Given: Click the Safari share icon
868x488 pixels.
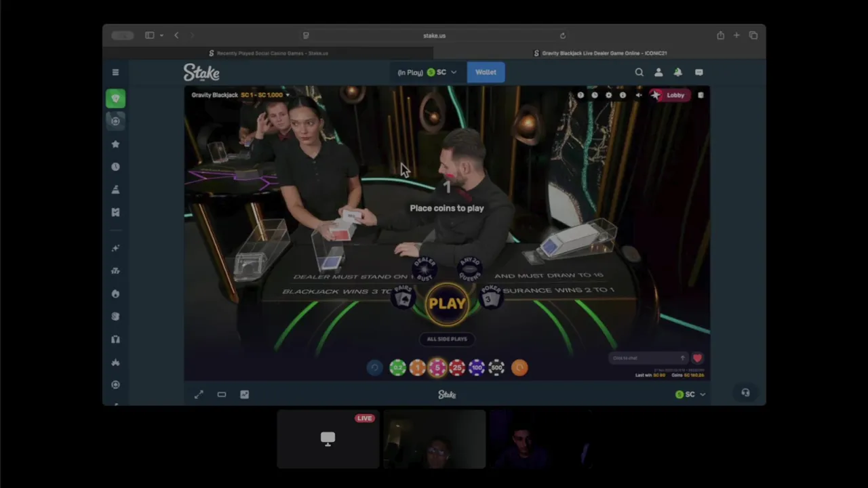Looking at the screenshot, I should pos(720,35).
